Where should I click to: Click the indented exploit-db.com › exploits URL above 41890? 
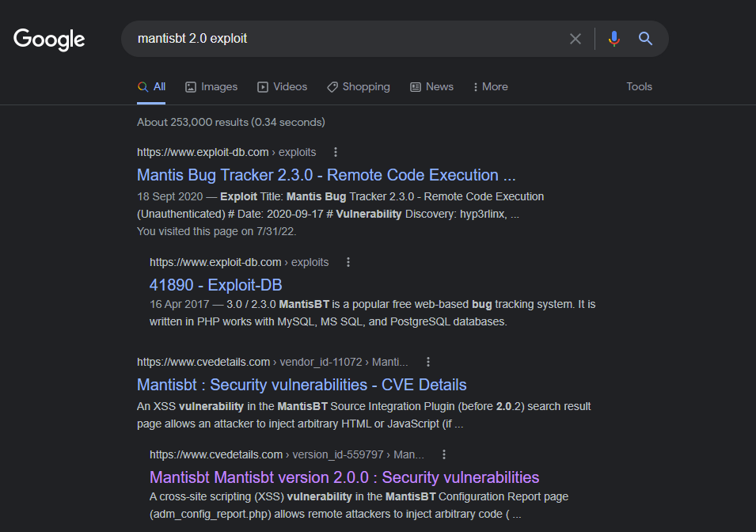238,262
